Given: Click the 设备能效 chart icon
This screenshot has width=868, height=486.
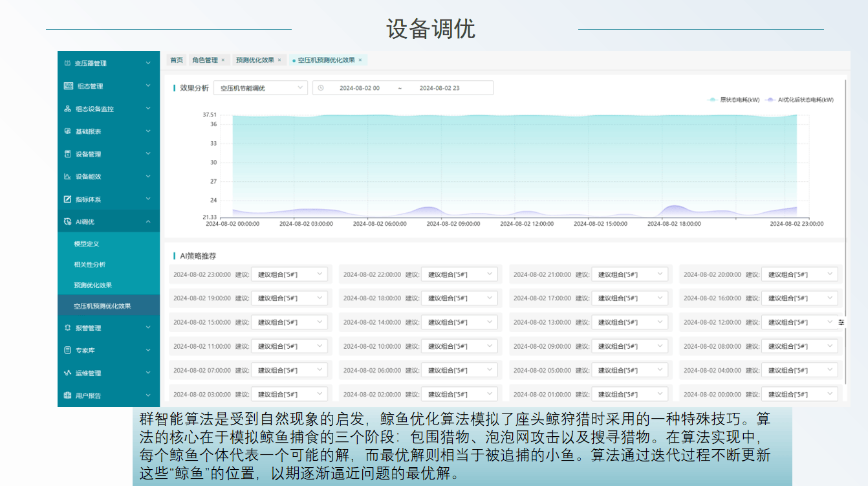Looking at the screenshot, I should click(68, 177).
